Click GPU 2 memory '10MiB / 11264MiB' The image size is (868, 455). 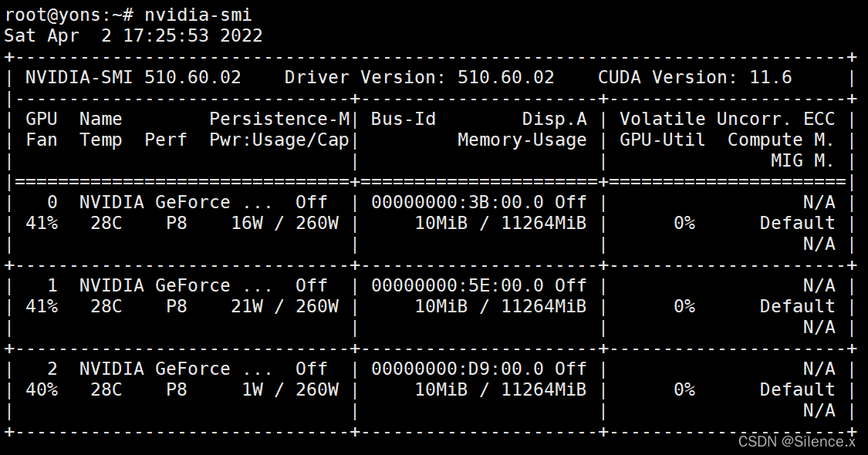501,389
